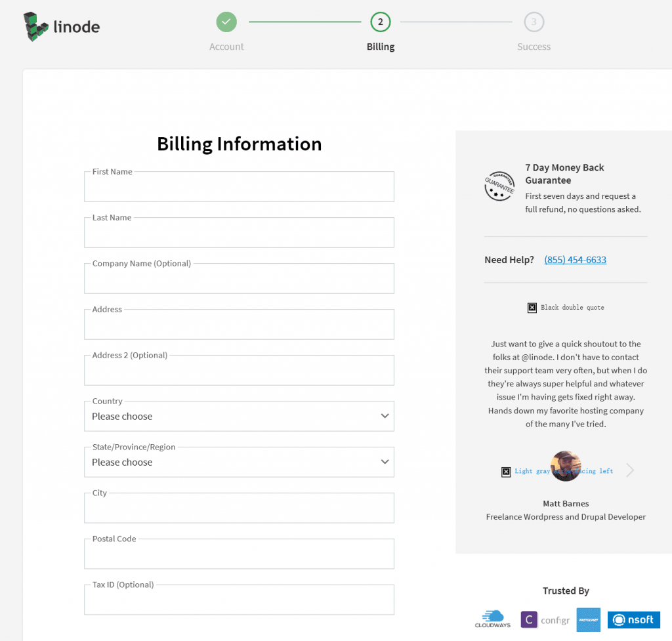Click the money back guarantee badge icon
Screen dimensions: 672x641
[x=499, y=187]
